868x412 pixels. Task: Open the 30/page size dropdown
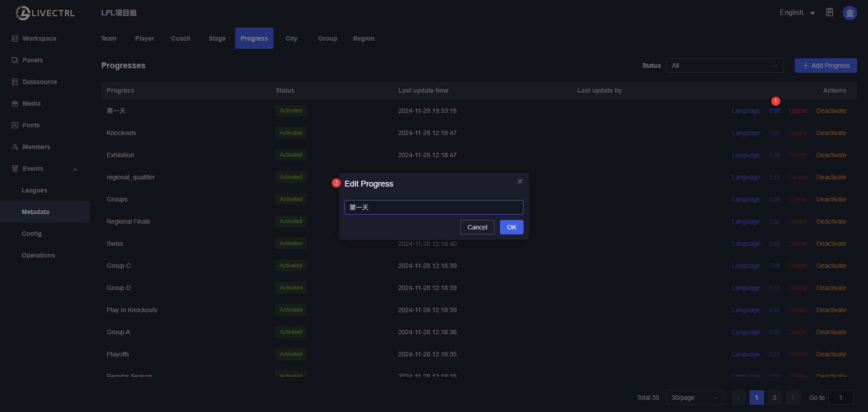695,398
